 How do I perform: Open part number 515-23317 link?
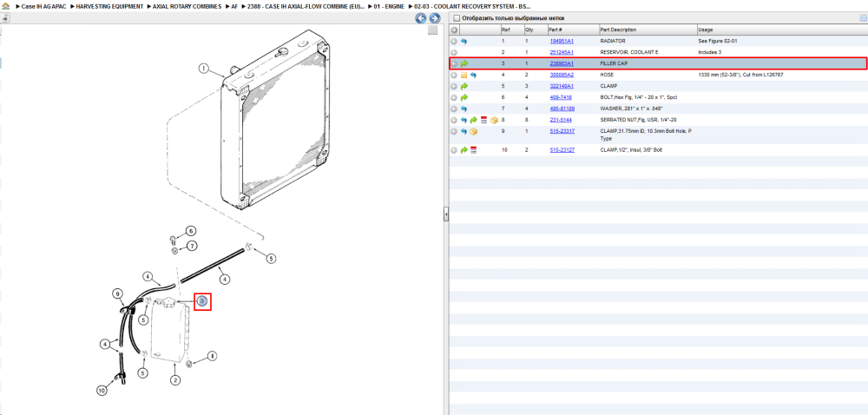pos(562,131)
